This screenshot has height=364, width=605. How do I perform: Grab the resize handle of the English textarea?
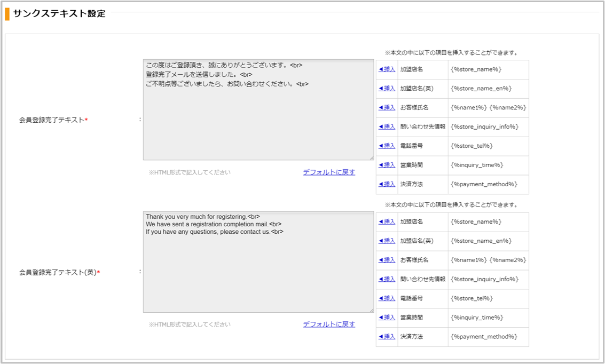[371, 310]
